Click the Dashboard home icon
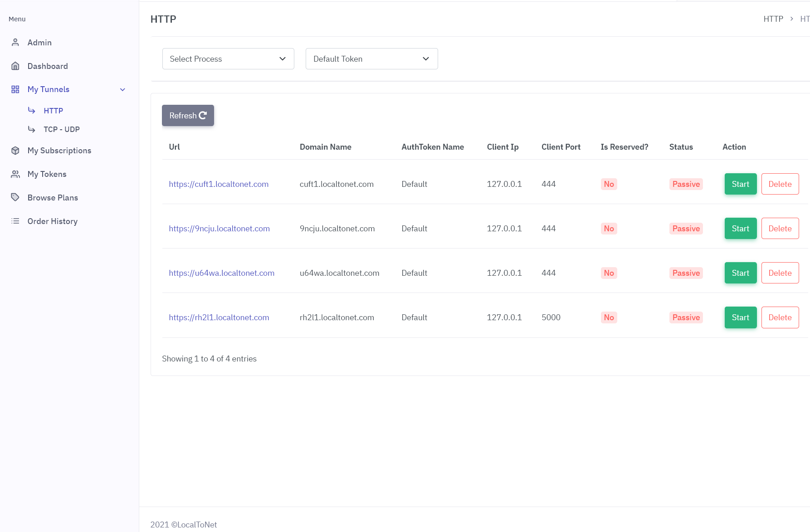This screenshot has height=532, width=810. click(x=15, y=66)
